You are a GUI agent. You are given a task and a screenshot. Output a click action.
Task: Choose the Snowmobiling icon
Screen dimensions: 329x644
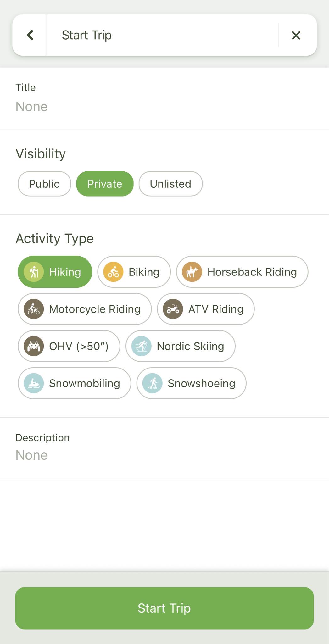[34, 383]
